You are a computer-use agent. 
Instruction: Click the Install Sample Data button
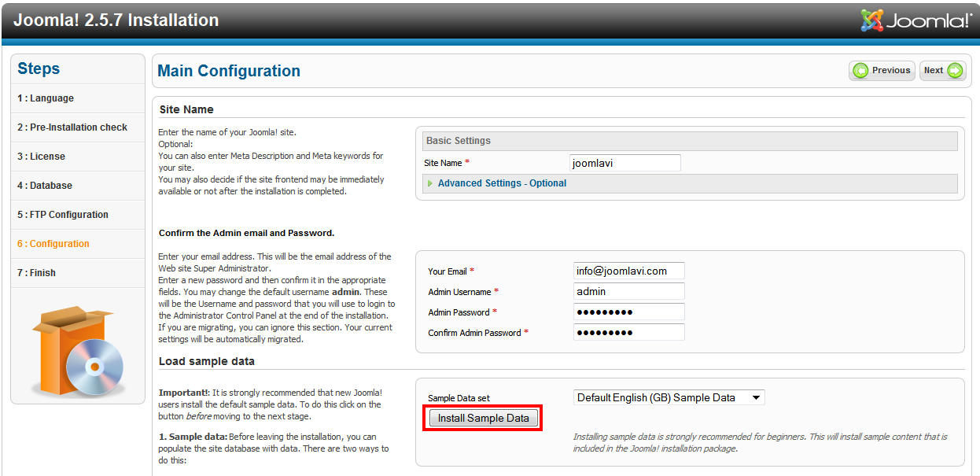tap(484, 418)
